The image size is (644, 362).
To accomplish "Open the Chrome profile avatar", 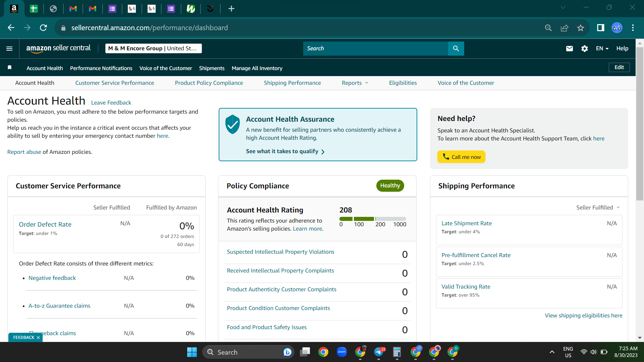I will point(617,28).
